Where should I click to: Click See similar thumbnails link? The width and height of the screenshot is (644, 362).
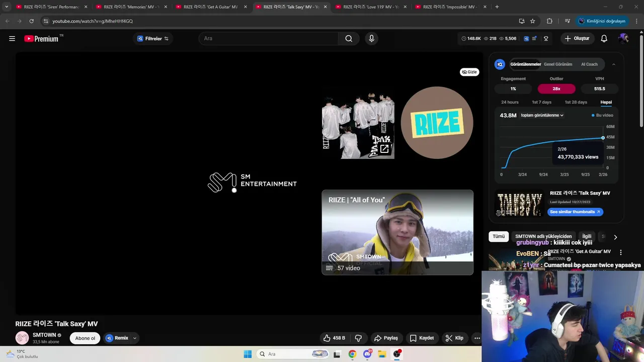(575, 212)
